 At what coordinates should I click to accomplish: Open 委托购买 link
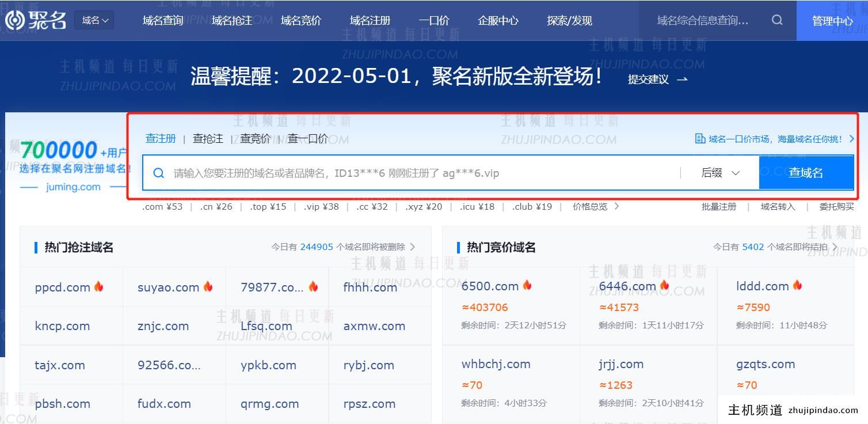pyautogui.click(x=837, y=206)
